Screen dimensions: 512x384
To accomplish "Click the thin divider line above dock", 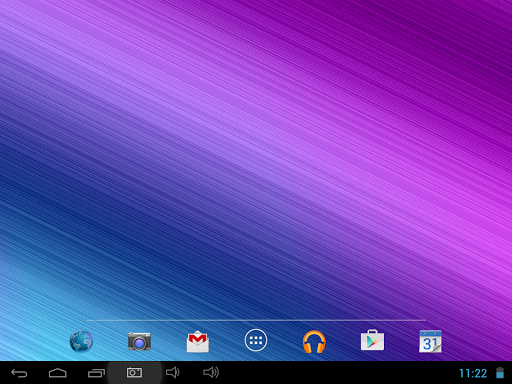I will pos(256,320).
